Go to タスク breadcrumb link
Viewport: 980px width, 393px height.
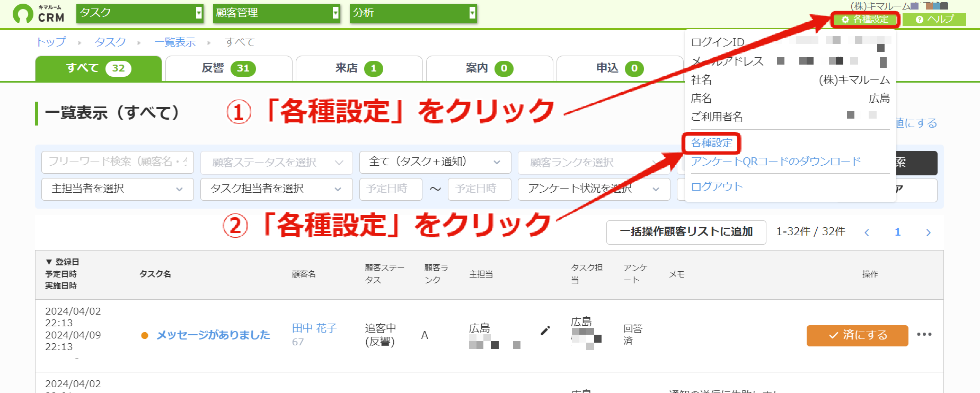(x=110, y=42)
